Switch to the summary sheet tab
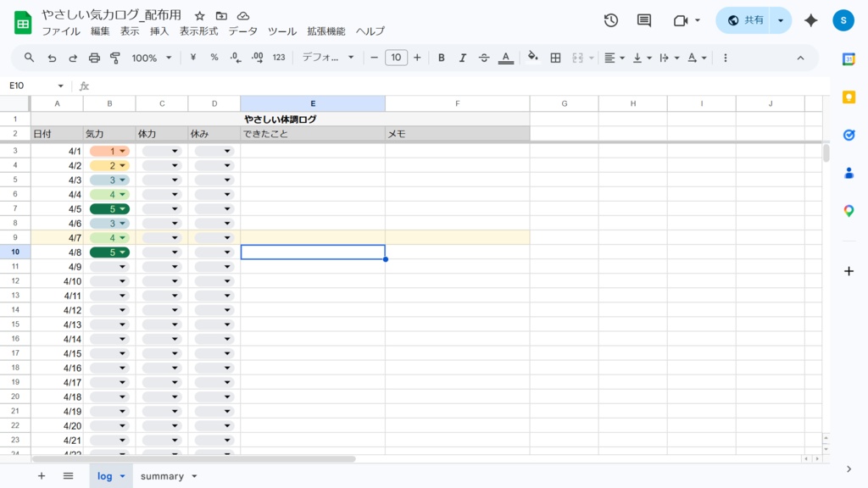 pos(162,476)
